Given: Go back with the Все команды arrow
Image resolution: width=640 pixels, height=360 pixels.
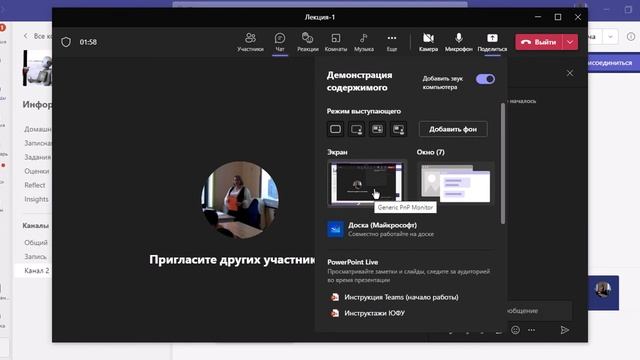Looking at the screenshot, I should point(26,36).
